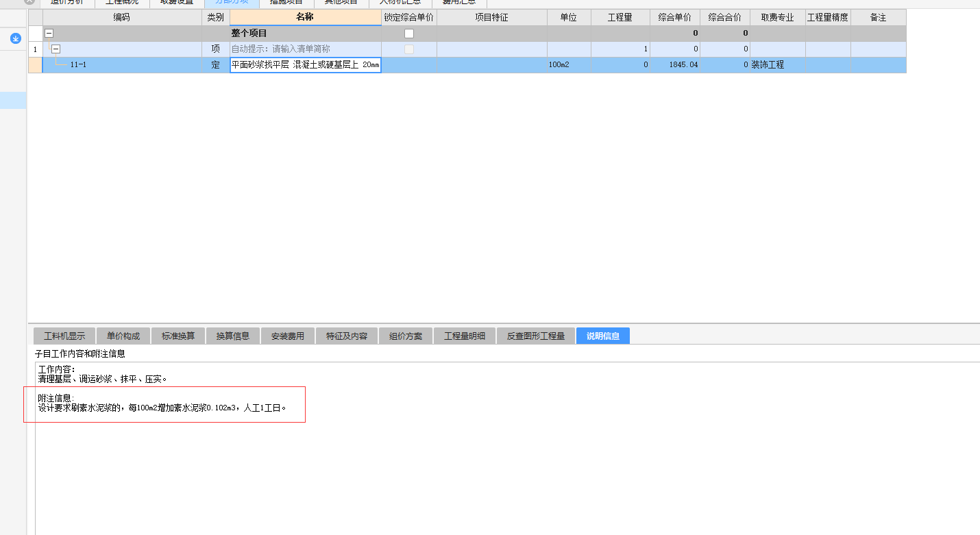
Task: Click the 项目特征 column header
Action: [x=492, y=18]
